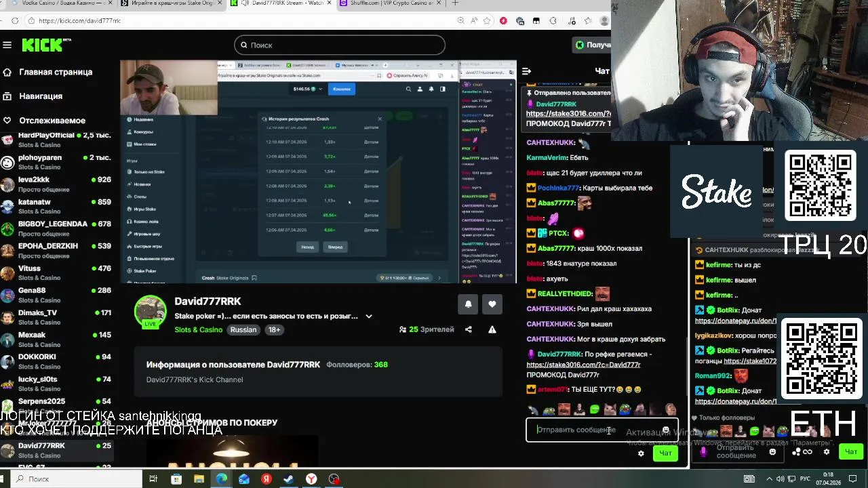Close the David777RRK Stream tab
The image size is (868, 488).
[x=329, y=3]
